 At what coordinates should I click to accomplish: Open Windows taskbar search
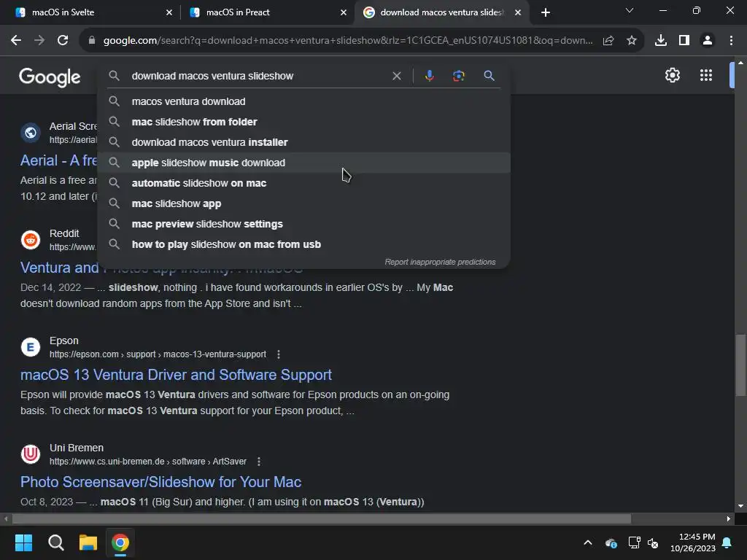[x=55, y=542]
